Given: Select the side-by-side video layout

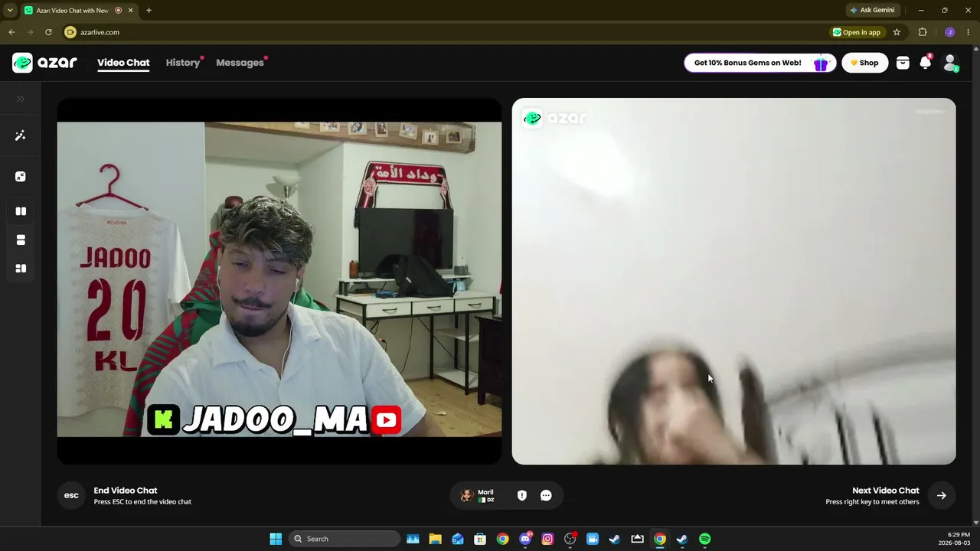Looking at the screenshot, I should (x=21, y=211).
